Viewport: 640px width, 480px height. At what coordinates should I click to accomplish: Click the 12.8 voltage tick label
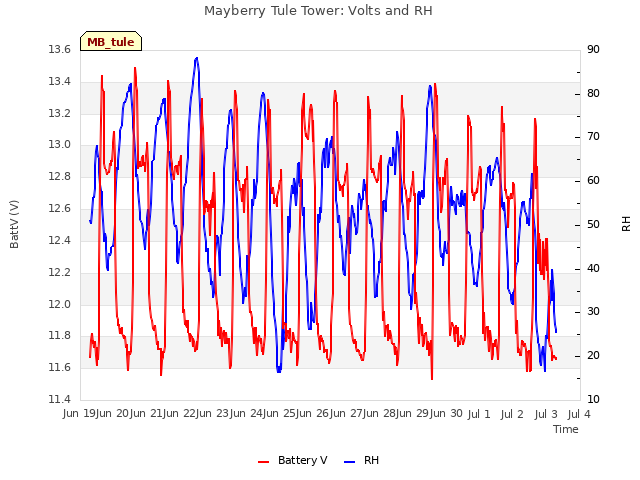(x=59, y=177)
